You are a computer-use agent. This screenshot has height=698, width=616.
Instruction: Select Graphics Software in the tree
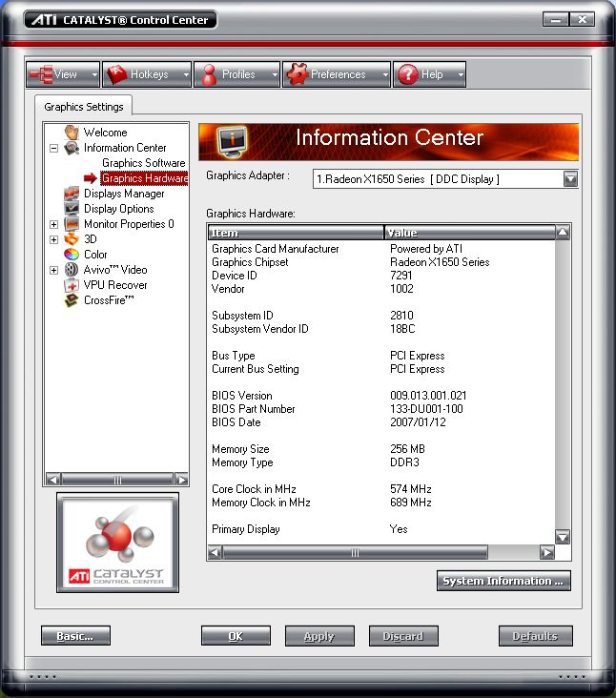(x=143, y=163)
